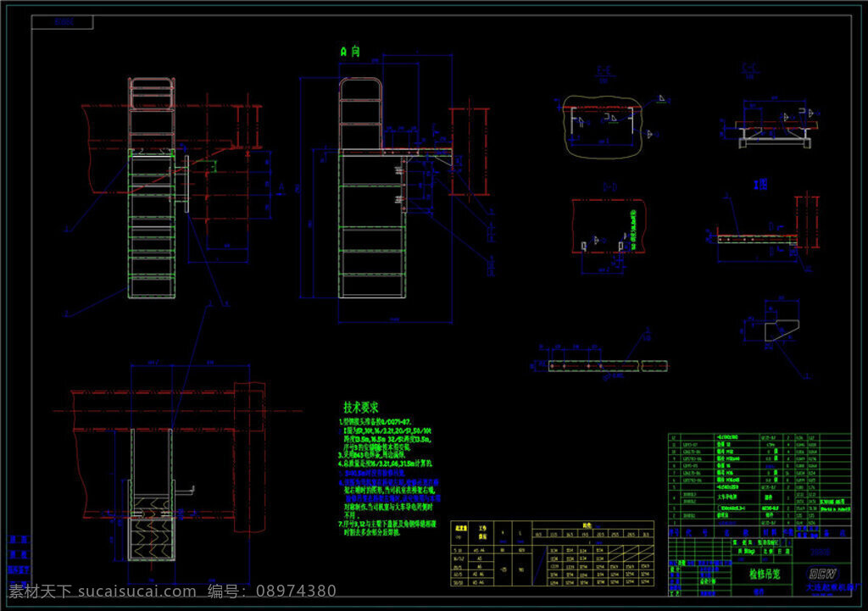Click the sucaisucai.com watermark text

137,591
